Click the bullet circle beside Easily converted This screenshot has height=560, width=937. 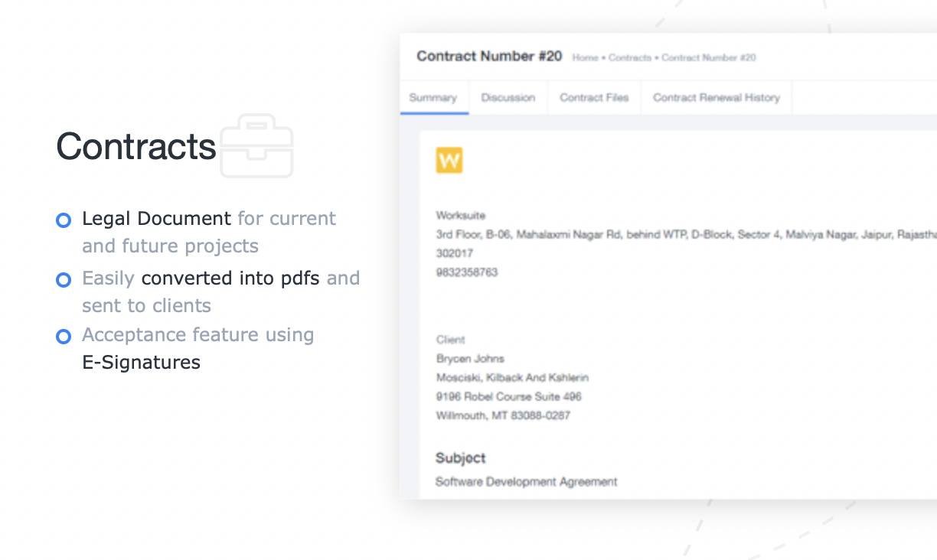[x=64, y=280]
